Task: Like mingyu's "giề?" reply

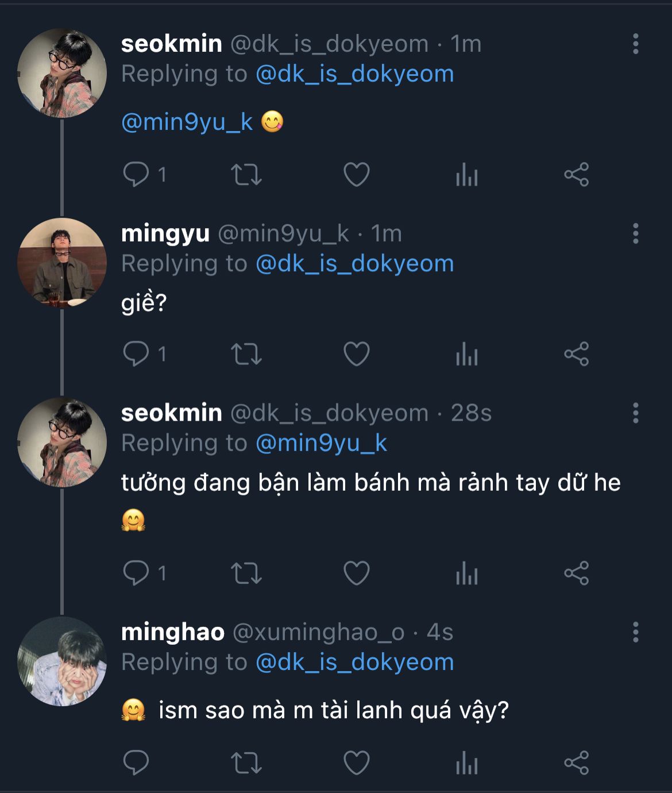Action: 356,353
